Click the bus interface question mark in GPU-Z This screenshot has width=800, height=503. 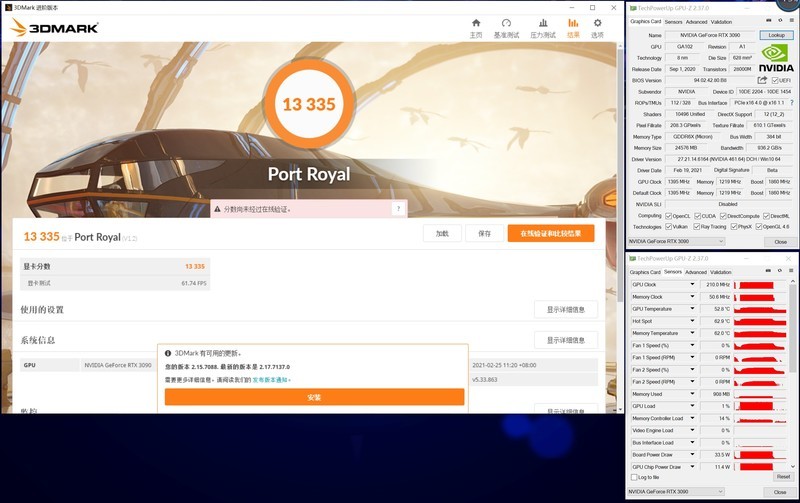tap(792, 103)
